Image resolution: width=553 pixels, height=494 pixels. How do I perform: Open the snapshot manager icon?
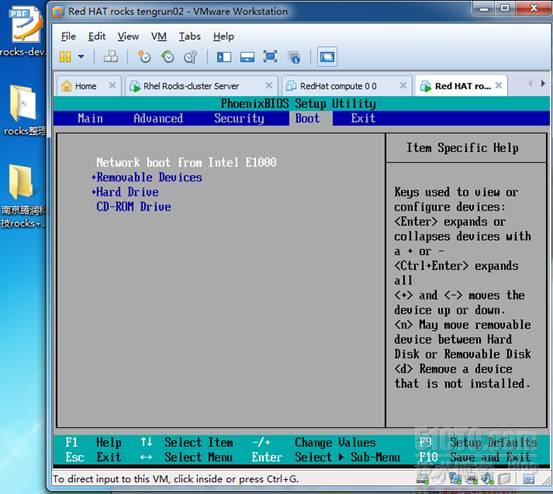click(190, 56)
